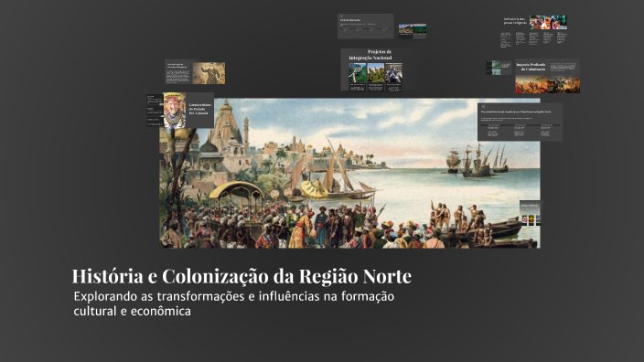Open the small map slide left of Impacto Profundo
This screenshot has width=644, height=362.
(x=498, y=68)
